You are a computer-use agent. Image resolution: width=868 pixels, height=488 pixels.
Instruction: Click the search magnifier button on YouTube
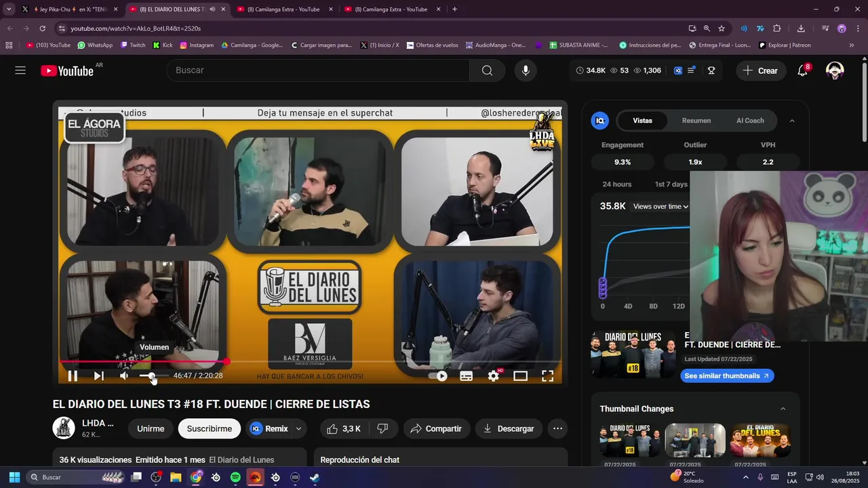tap(487, 70)
